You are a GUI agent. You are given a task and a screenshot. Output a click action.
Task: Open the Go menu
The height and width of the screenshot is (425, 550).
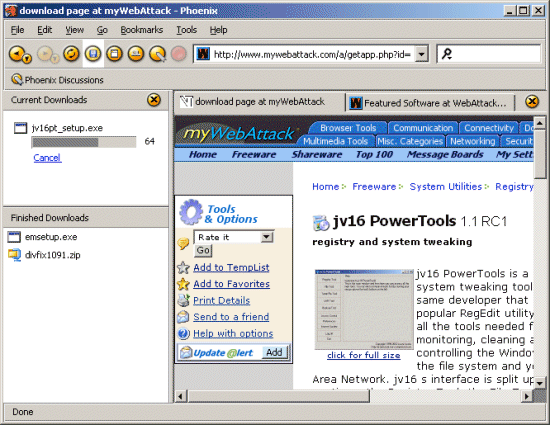[x=102, y=30]
